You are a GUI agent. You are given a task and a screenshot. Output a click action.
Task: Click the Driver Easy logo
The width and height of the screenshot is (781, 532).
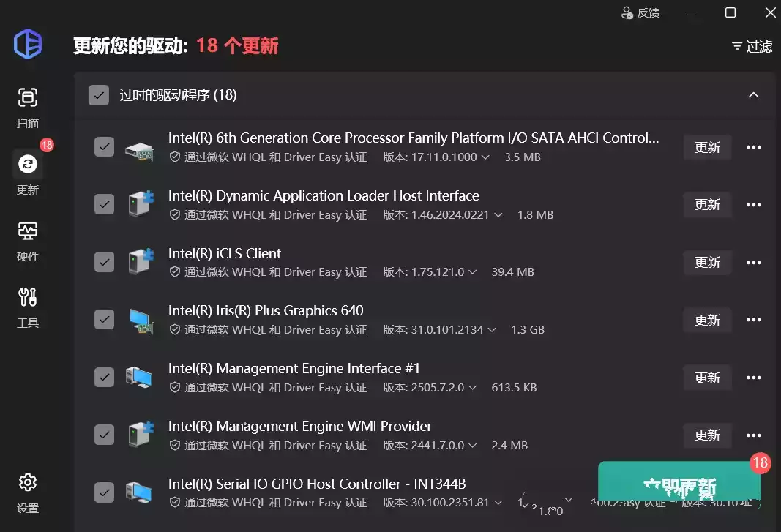(27, 45)
